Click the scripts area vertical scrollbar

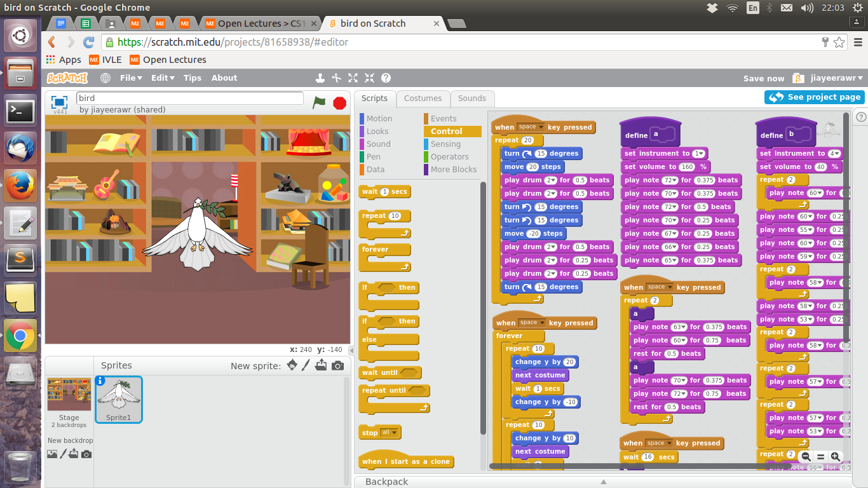pos(846,227)
